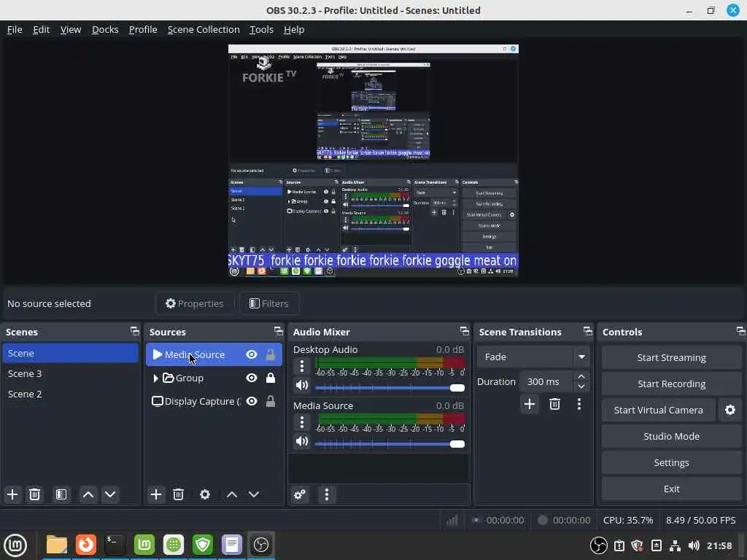Screen dimensions: 747x560
Task: Increase transition duration with up arrow
Action: [x=581, y=376]
